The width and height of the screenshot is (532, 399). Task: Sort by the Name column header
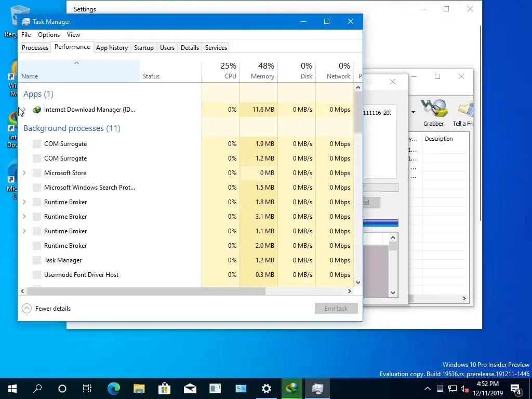[79, 71]
